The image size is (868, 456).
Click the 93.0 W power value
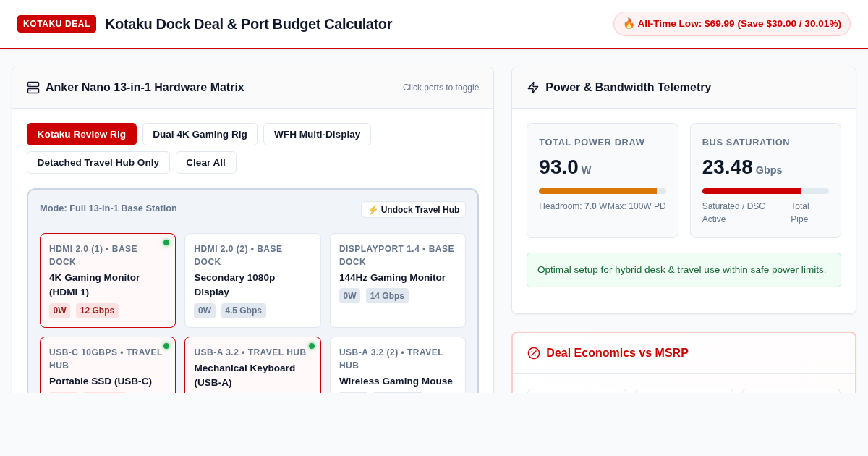565,167
